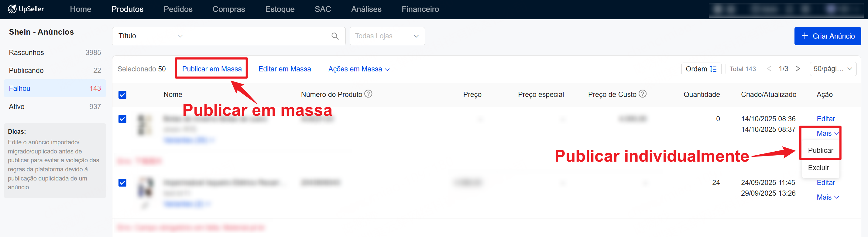
Task: Show the Publicando listings
Action: 55,70
